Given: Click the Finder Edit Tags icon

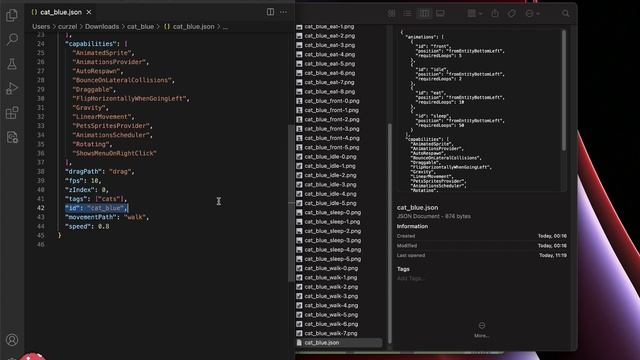Looking at the screenshot, I should (x=511, y=13).
